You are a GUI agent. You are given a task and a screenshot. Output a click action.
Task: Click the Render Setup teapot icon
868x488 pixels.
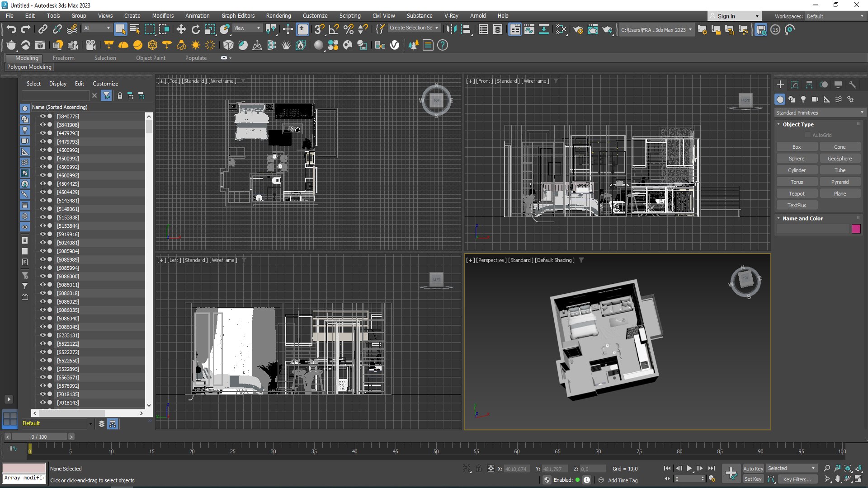(578, 30)
